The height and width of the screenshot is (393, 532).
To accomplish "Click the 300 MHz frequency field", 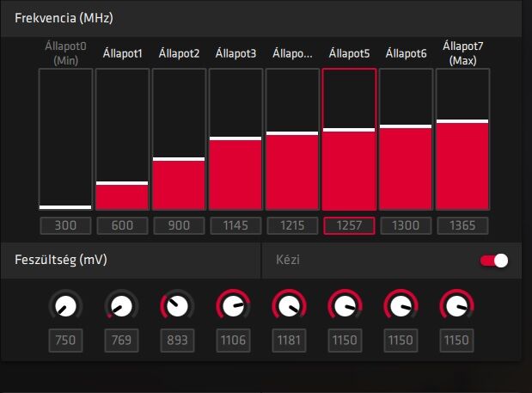I will [x=65, y=225].
